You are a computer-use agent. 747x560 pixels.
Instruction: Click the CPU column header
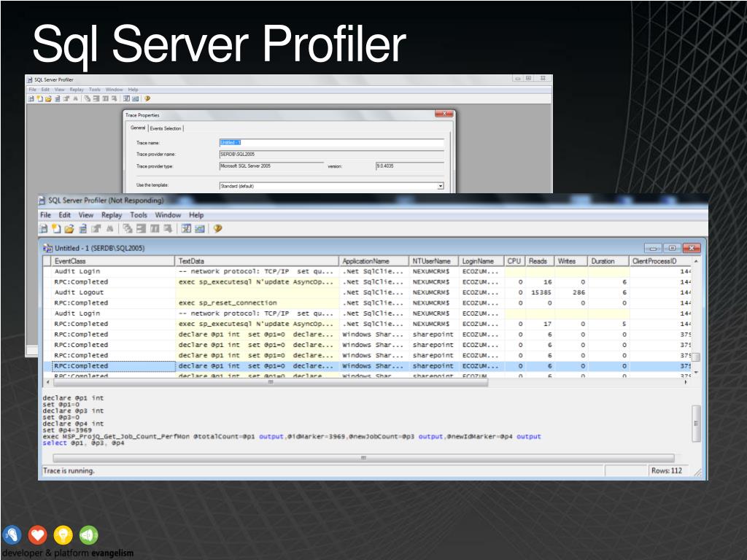[514, 261]
